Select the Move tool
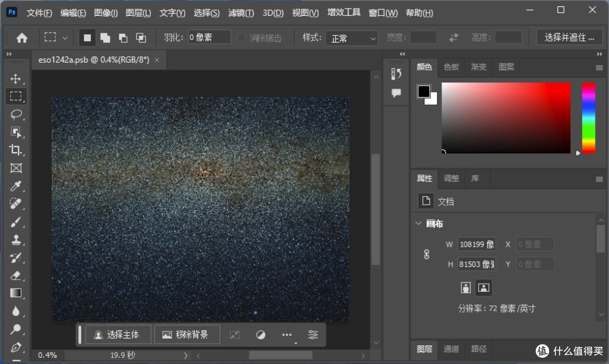 tap(16, 79)
